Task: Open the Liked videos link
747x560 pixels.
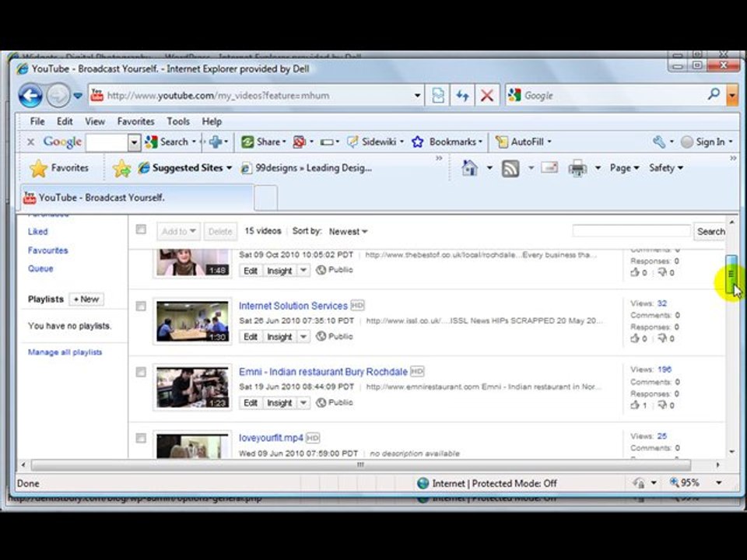Action: (37, 232)
